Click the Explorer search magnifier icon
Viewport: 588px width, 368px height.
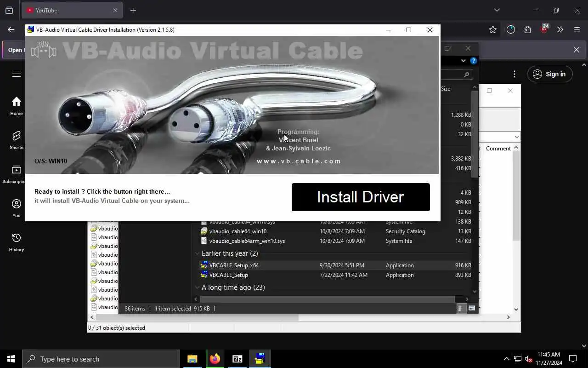[x=466, y=75]
